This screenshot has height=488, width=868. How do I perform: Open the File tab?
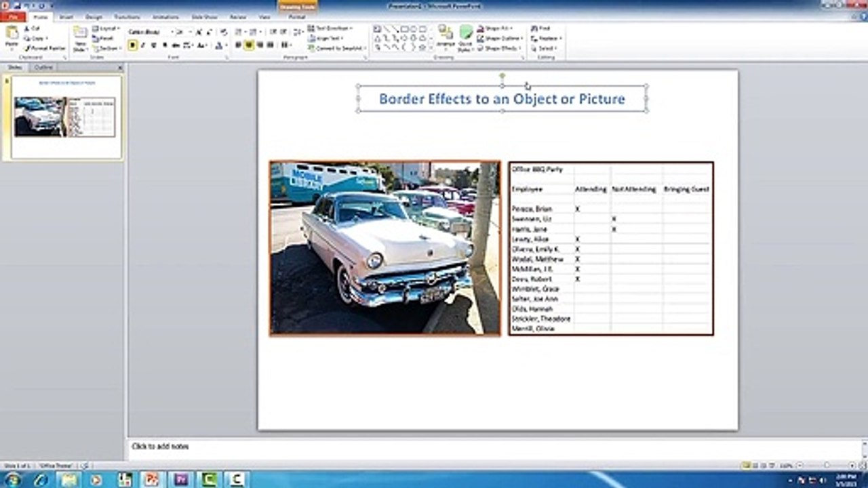click(13, 17)
